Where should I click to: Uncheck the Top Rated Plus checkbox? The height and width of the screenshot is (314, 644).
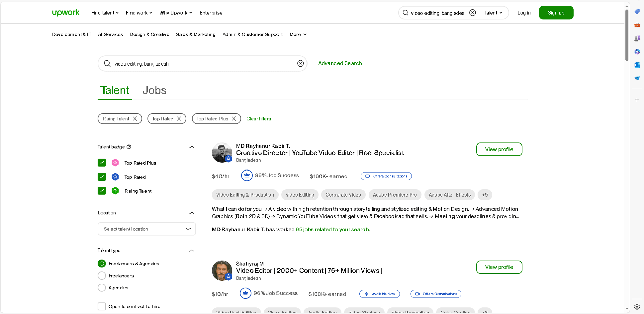coord(102,163)
